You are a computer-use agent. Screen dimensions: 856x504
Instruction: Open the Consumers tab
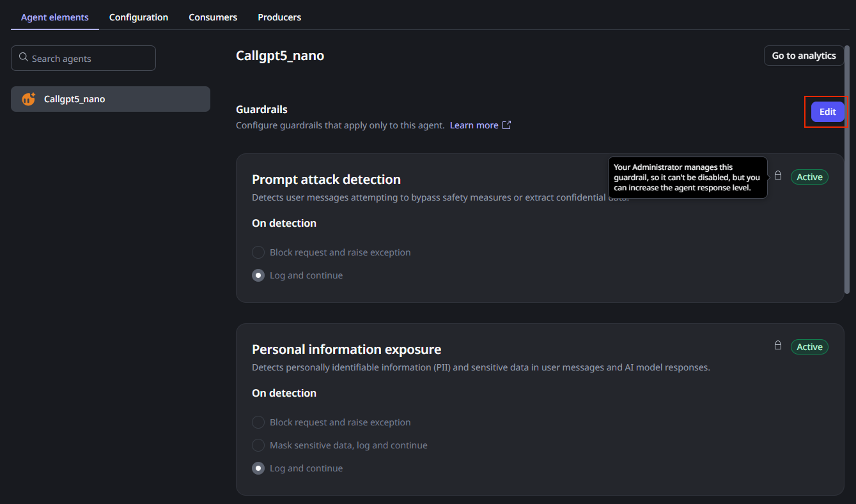(x=213, y=17)
